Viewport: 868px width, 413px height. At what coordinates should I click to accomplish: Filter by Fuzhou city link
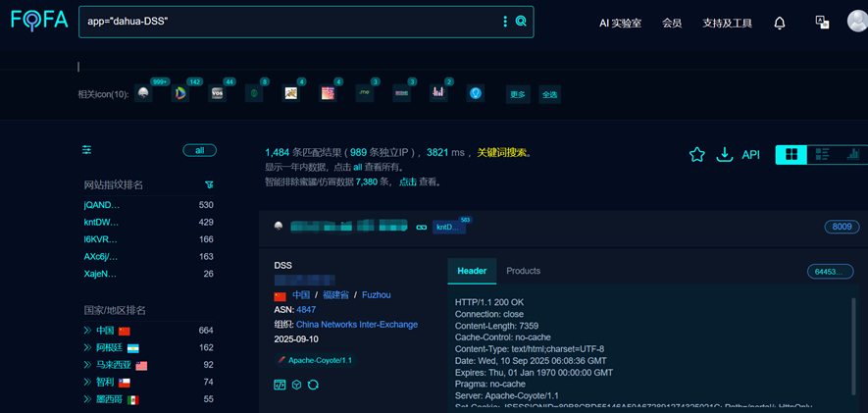pos(377,295)
